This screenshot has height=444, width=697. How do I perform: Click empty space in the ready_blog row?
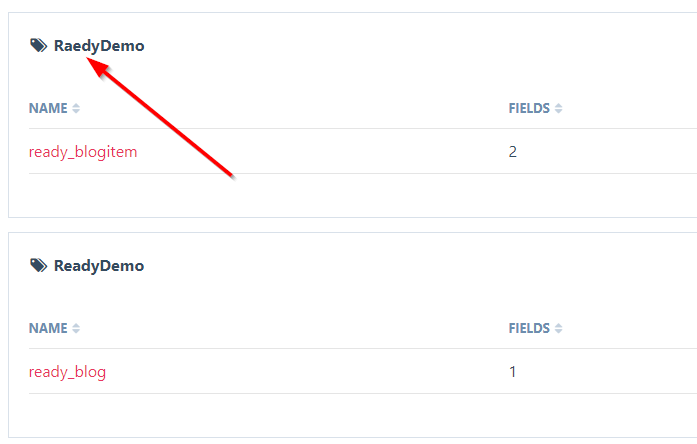311,372
